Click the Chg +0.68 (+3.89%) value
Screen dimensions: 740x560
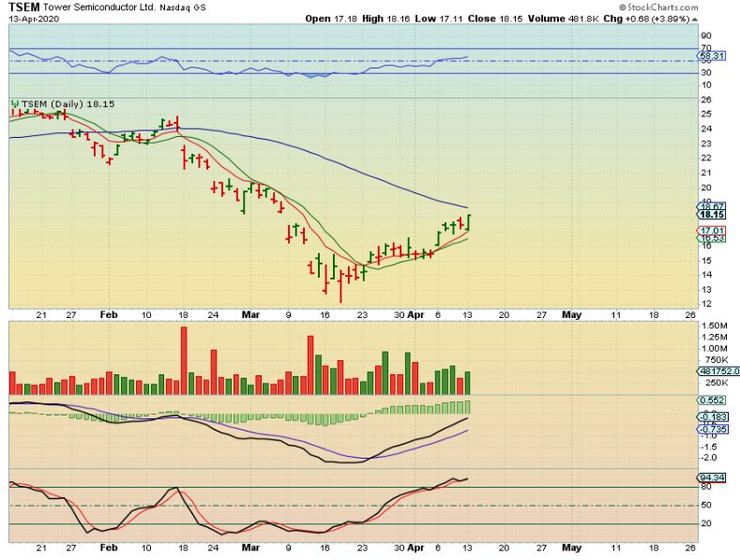point(646,19)
